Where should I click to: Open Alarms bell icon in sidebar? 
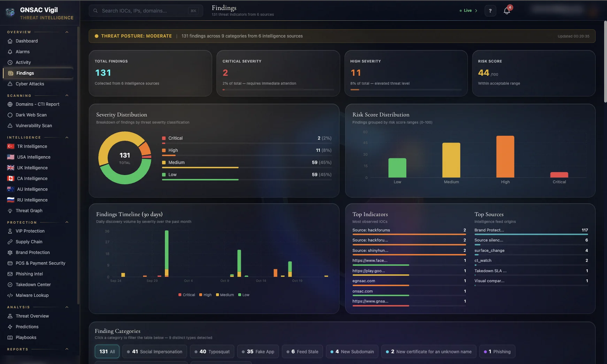click(x=10, y=52)
